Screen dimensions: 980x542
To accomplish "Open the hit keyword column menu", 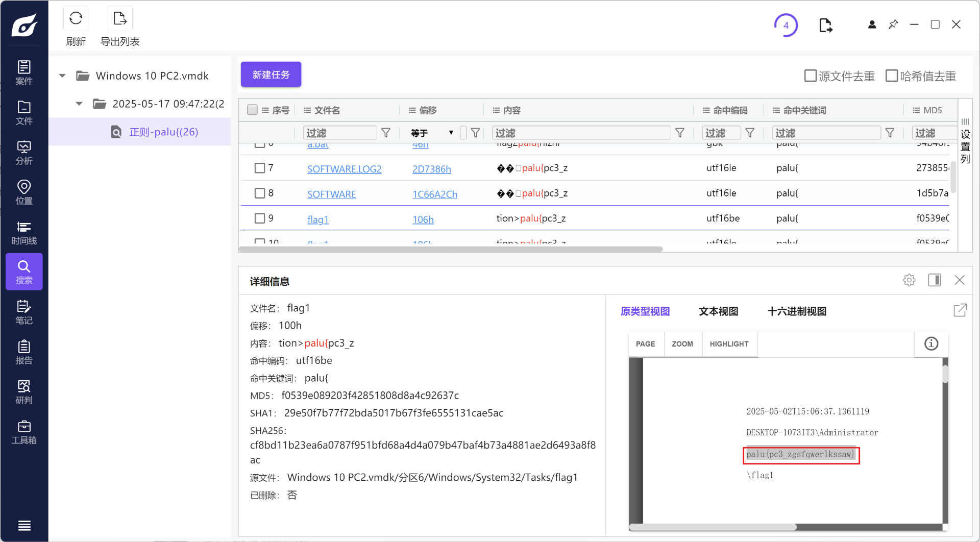I will 776,110.
